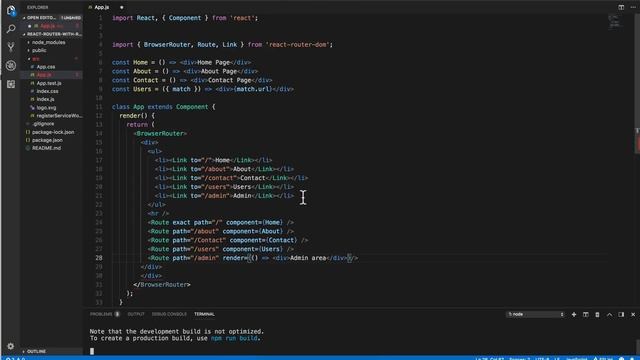Screen dimensions: 640x360
Task: Click the errors and warnings status indicator
Action: point(16,358)
